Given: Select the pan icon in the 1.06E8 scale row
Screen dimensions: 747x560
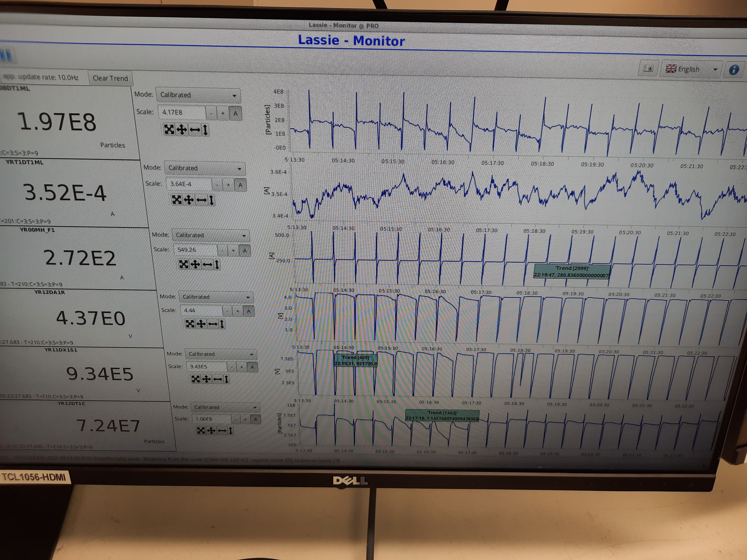Looking at the screenshot, I should (211, 430).
